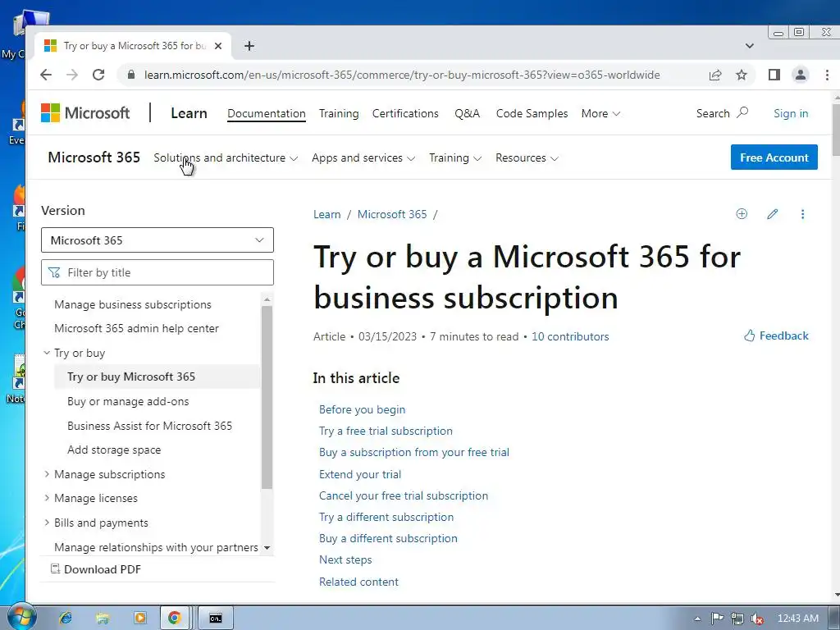Show hidden tray icons arrow

[697, 619]
